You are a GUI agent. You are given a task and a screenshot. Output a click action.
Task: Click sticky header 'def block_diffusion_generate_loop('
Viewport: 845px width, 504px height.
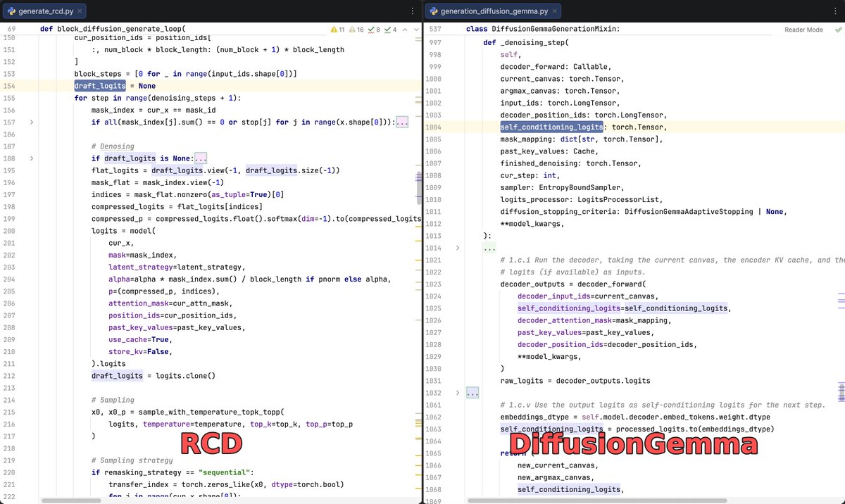point(114,29)
